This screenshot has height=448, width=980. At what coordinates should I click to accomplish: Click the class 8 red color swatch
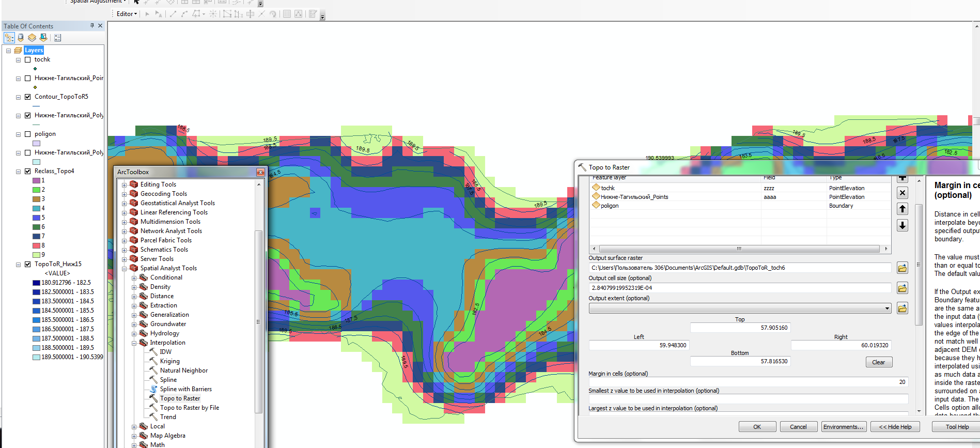(x=36, y=245)
